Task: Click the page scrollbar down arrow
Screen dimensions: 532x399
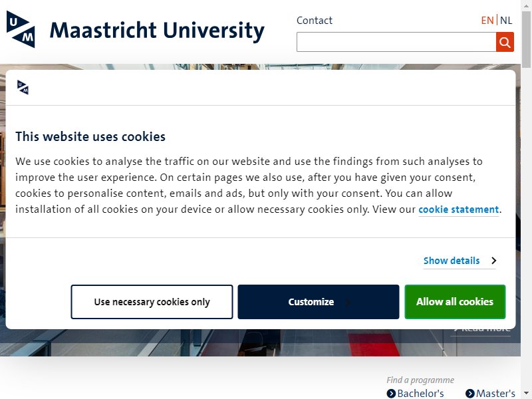Action: (x=526, y=394)
